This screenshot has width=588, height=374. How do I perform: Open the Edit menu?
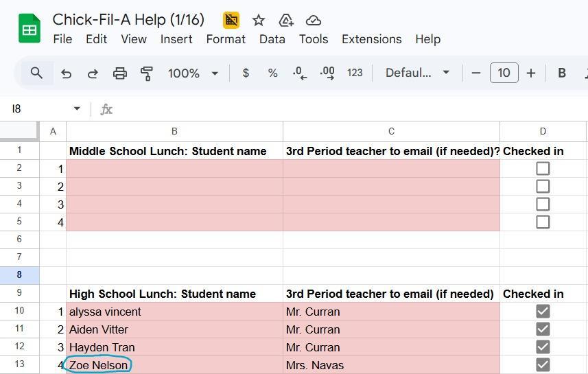coord(96,39)
